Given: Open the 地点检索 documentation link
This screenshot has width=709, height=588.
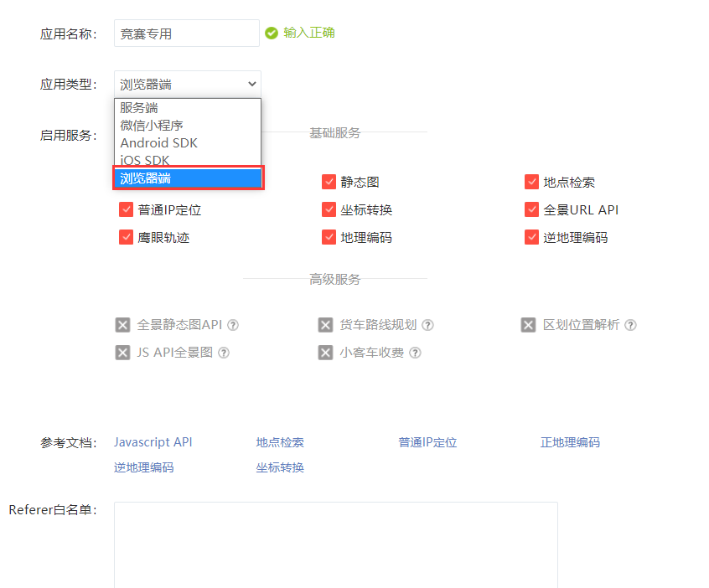Looking at the screenshot, I should click(x=280, y=442).
